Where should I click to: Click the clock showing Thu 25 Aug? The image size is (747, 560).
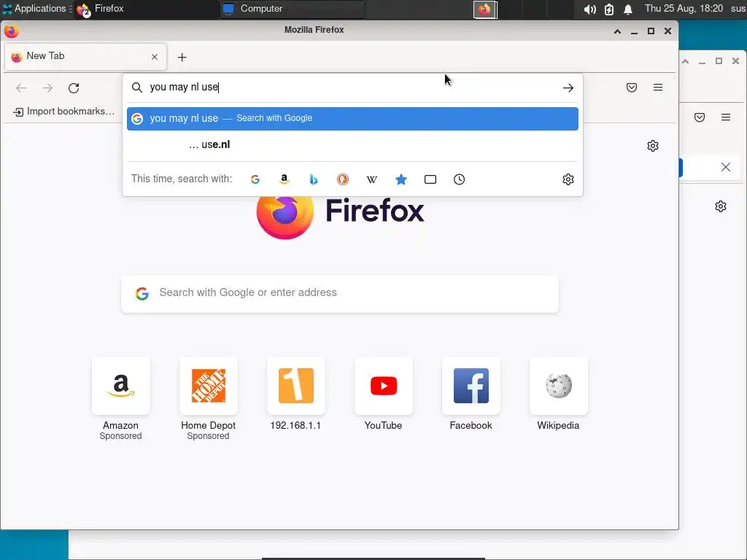684,9
